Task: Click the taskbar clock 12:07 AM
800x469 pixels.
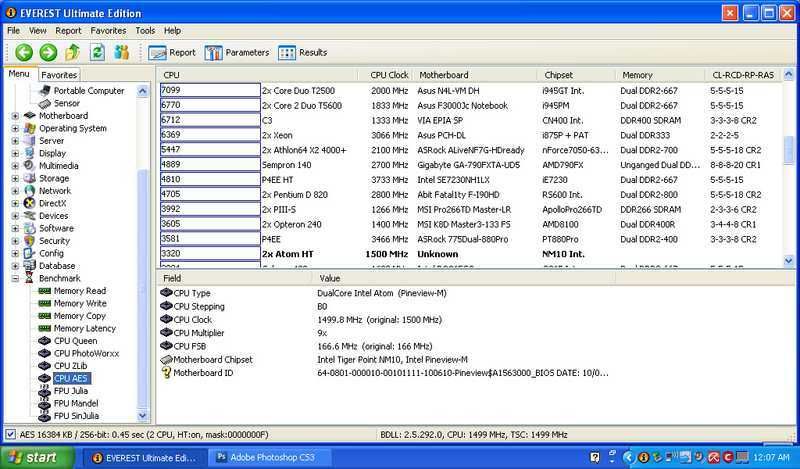Action: (771, 457)
